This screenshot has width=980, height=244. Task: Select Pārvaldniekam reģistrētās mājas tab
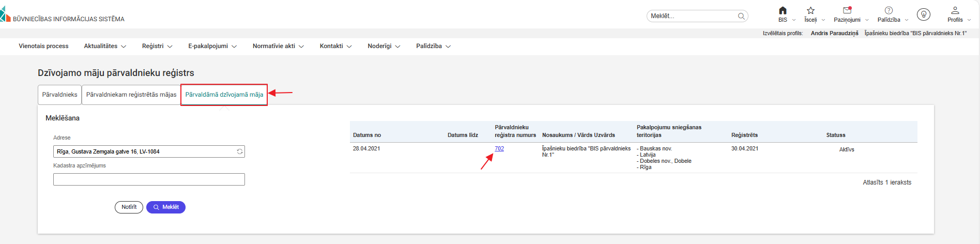tap(131, 95)
